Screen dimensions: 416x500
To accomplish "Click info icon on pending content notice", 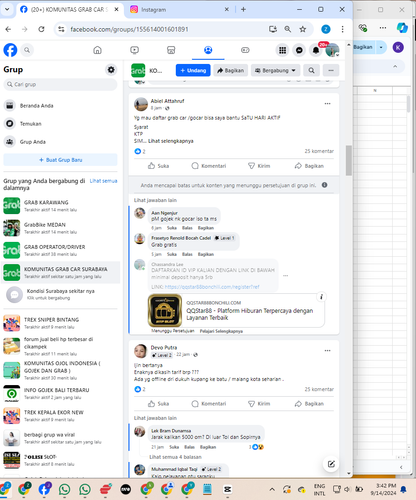I will (x=324, y=185).
